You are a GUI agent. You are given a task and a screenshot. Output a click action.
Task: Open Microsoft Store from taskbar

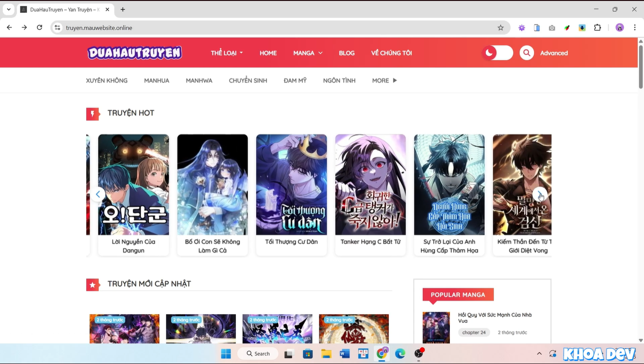tap(308, 354)
